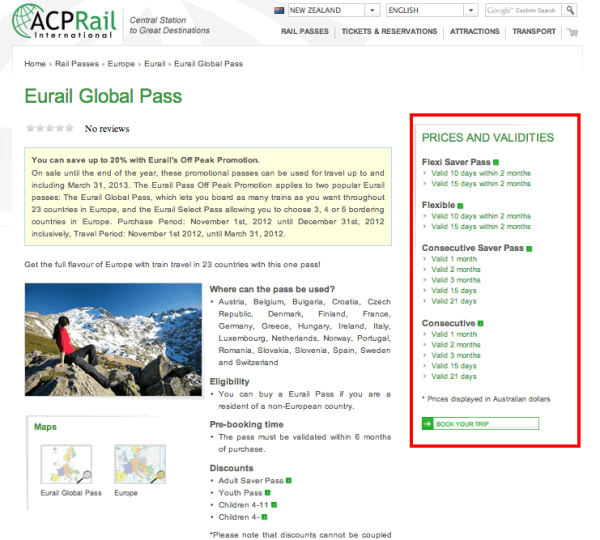
Task: Go to Home breadcrumb
Action: point(35,64)
